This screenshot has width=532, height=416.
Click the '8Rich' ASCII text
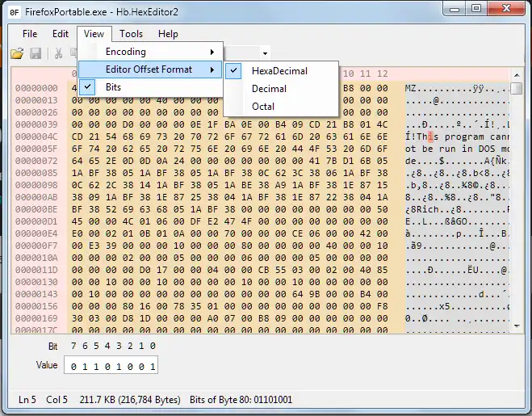pos(425,209)
